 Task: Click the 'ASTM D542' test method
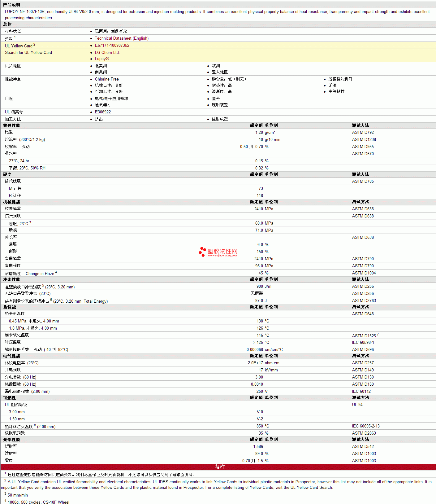pyautogui.click(x=363, y=447)
